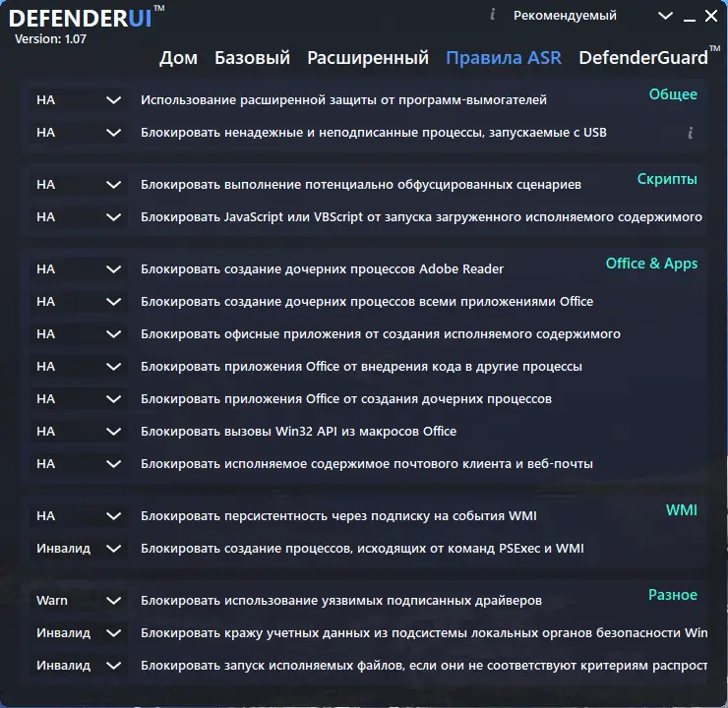Viewport: 728px width, 708px height.
Task: Click the info icon on the USB rule row
Action: (x=691, y=133)
